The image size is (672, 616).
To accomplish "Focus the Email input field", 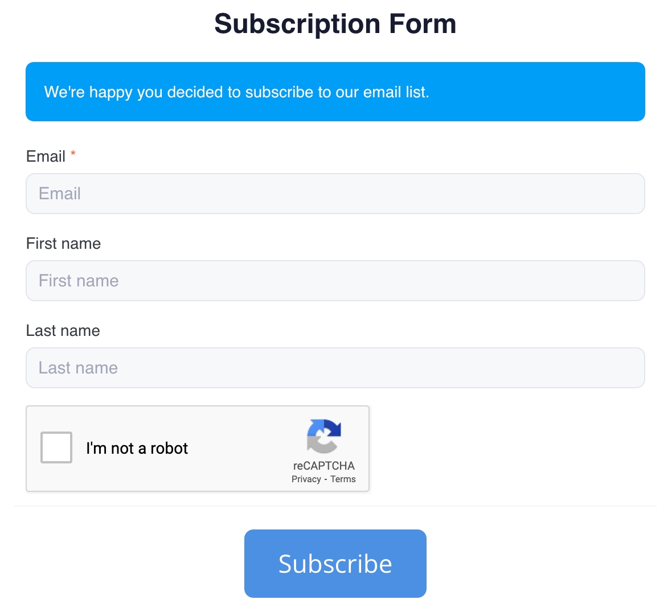I will [x=335, y=194].
